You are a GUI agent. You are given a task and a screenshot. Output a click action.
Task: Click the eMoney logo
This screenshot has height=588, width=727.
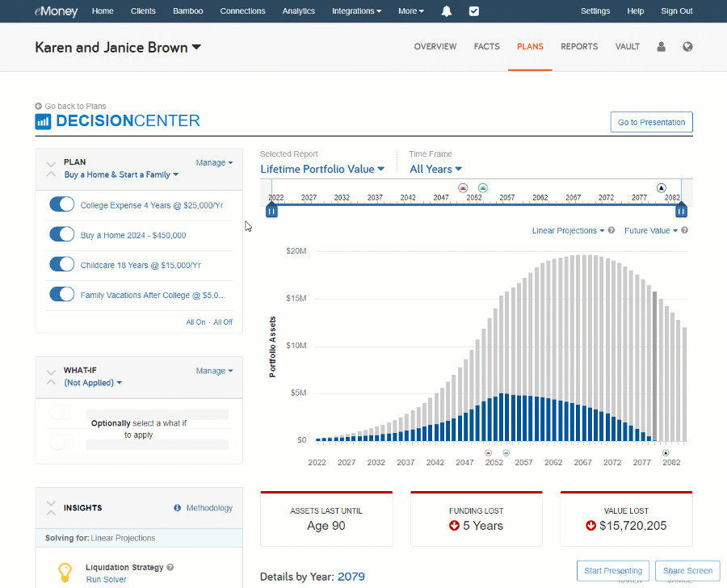(x=56, y=11)
